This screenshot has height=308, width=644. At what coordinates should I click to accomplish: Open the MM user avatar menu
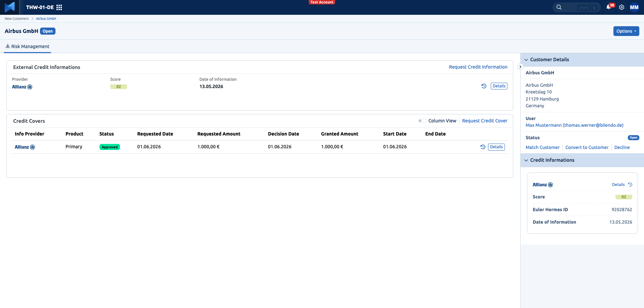(x=634, y=7)
